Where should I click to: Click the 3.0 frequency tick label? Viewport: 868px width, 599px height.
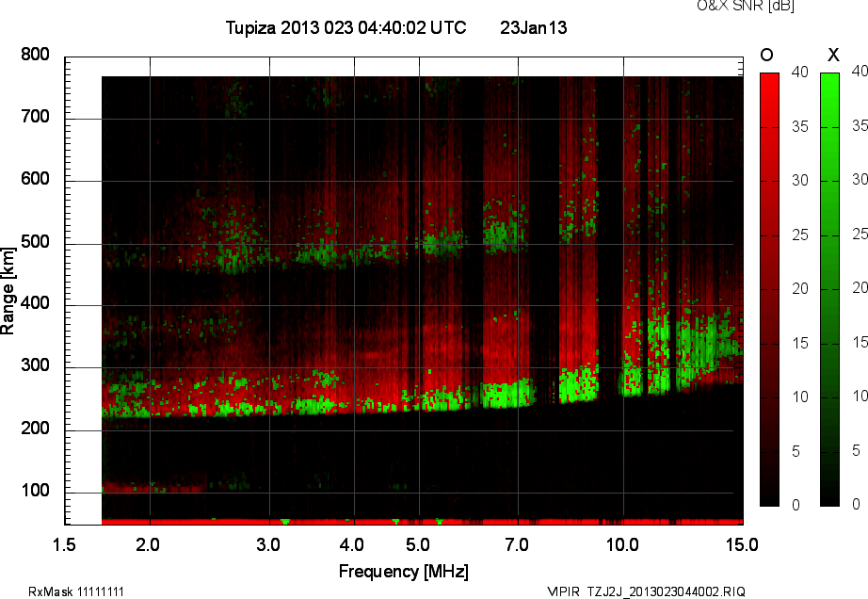pyautogui.click(x=268, y=544)
